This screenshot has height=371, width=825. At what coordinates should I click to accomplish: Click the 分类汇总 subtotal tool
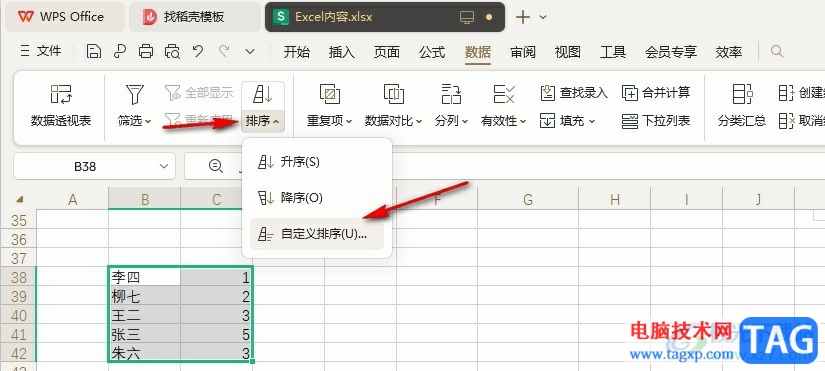pos(742,107)
